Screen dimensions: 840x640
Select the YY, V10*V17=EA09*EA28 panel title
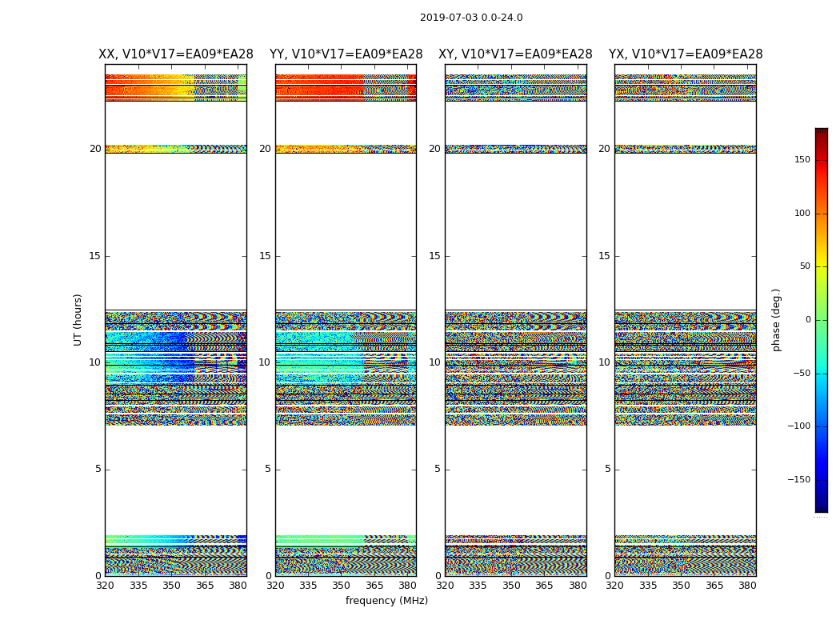pos(346,54)
